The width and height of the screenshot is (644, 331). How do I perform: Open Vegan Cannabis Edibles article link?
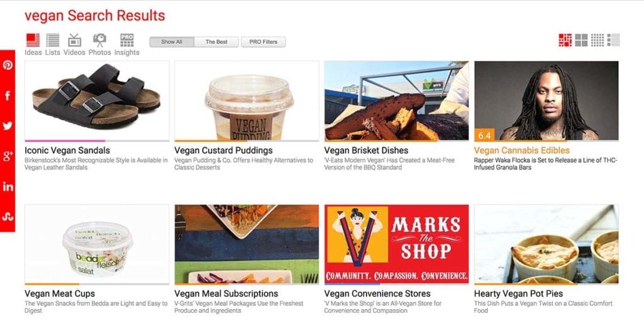(521, 151)
